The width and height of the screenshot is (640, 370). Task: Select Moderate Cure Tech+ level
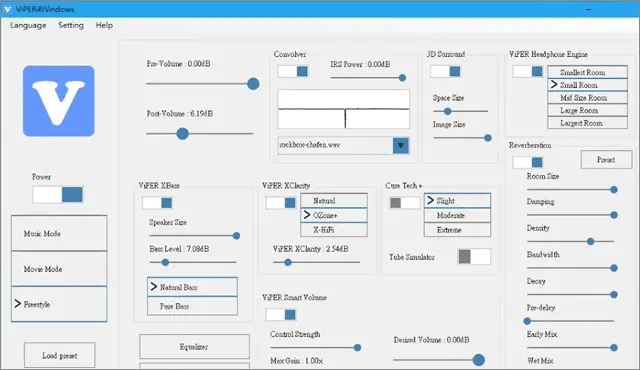[x=457, y=215]
